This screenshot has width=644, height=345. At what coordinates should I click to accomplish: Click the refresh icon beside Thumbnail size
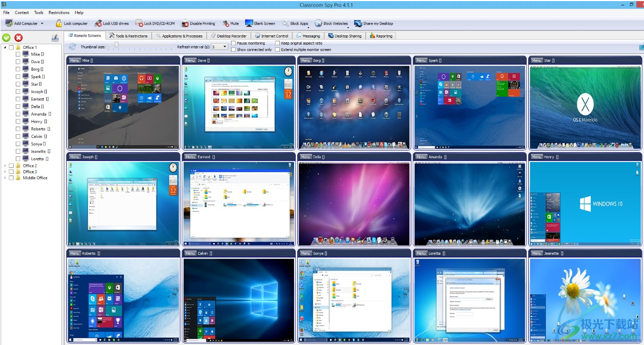[72, 46]
